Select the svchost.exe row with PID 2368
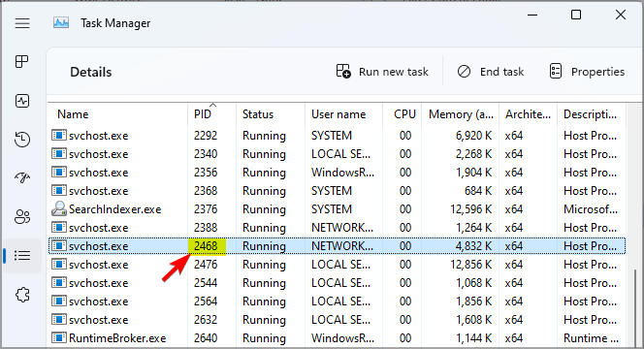Viewport: 644px width, 349px height. (x=337, y=191)
